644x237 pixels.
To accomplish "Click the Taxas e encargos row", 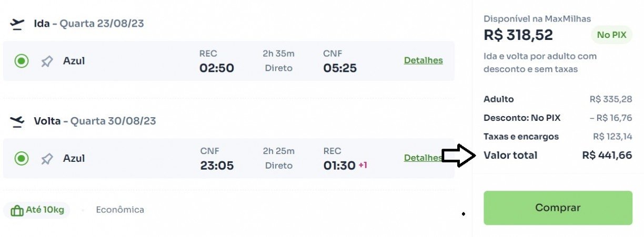I will tap(558, 137).
